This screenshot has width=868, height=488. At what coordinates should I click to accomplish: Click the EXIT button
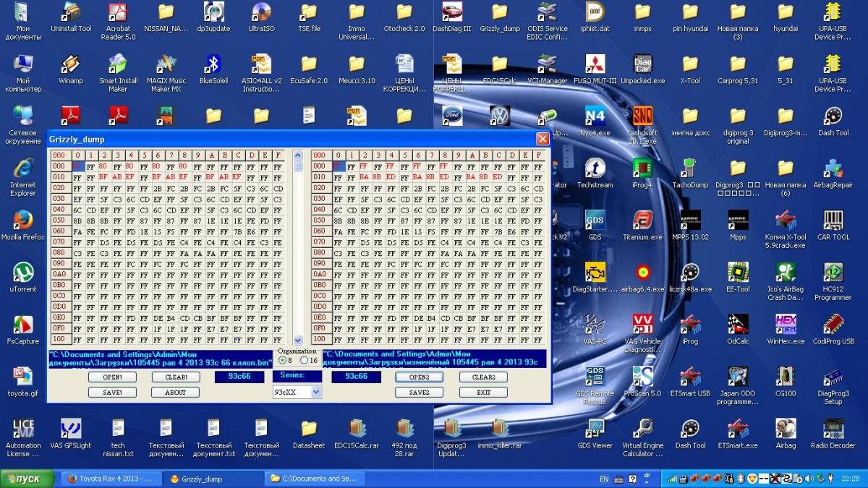[483, 393]
